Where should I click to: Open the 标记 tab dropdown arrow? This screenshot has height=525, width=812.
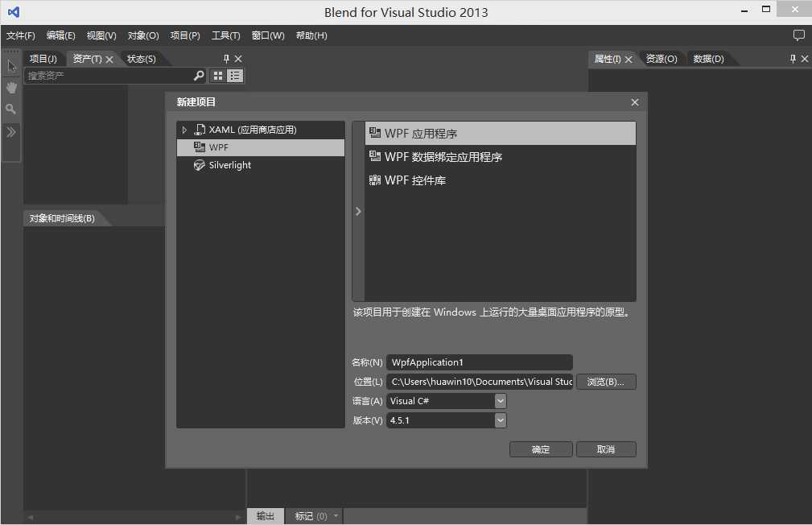tap(336, 515)
